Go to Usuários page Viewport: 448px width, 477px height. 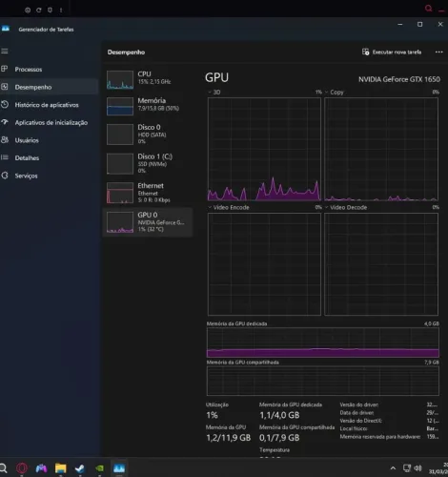27,140
